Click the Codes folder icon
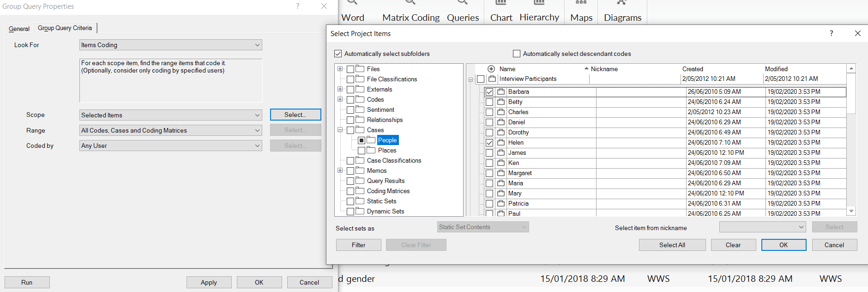 coord(360,99)
